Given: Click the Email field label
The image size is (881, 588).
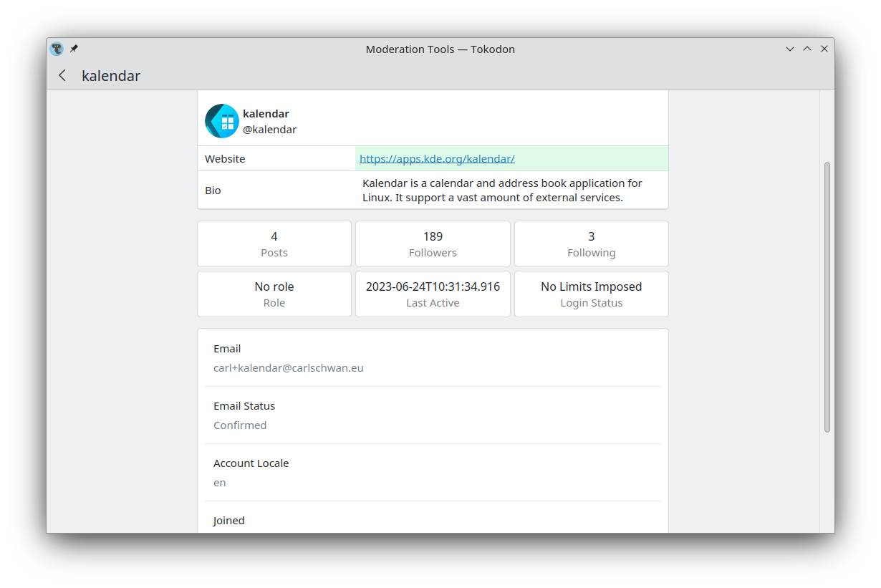Looking at the screenshot, I should [x=227, y=349].
